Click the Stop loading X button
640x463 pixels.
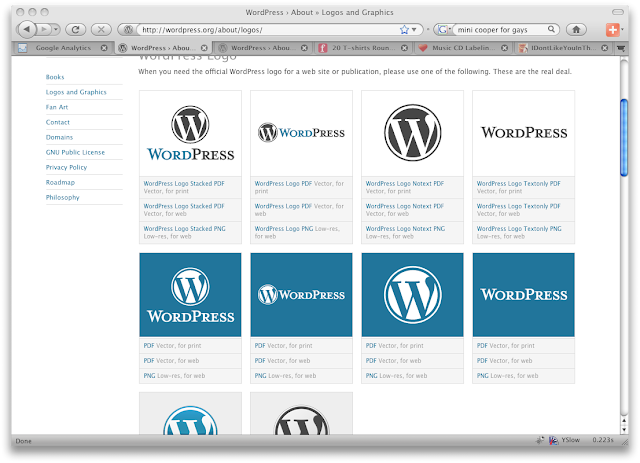coord(101,29)
